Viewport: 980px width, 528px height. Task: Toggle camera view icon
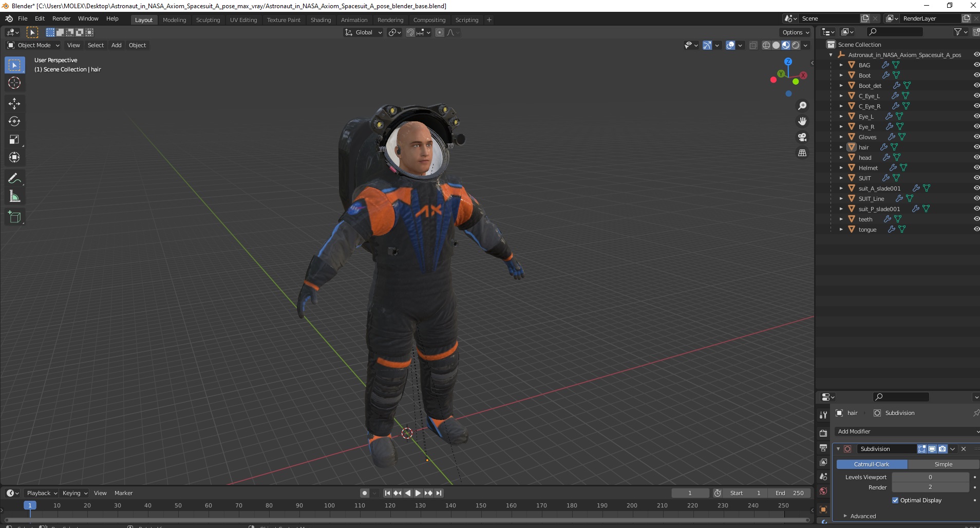802,137
